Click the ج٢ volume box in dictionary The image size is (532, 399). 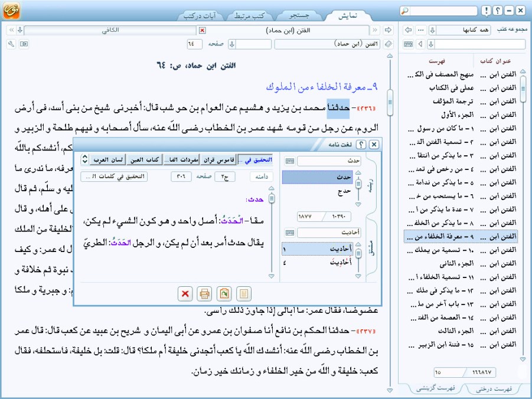(225, 176)
